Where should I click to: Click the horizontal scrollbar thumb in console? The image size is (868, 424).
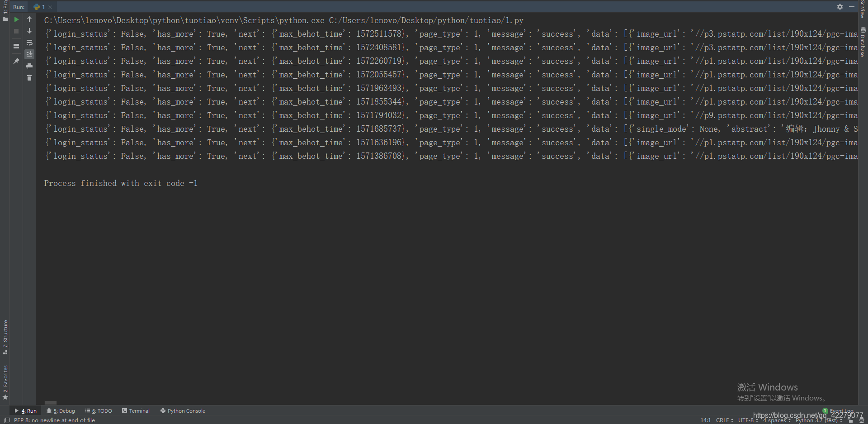click(x=51, y=402)
